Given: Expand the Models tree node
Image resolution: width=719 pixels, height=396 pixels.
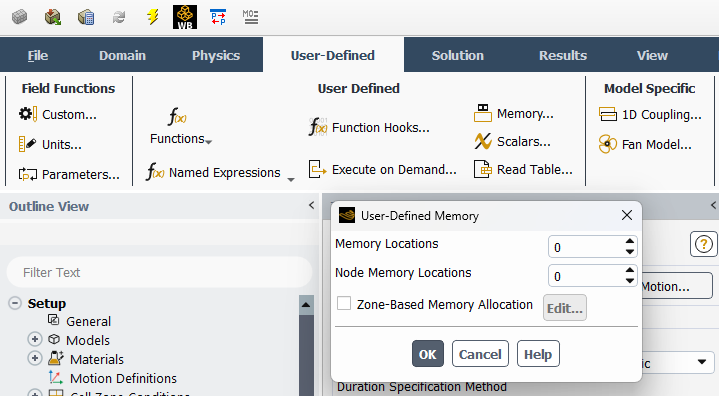Looking at the screenshot, I should [x=34, y=339].
